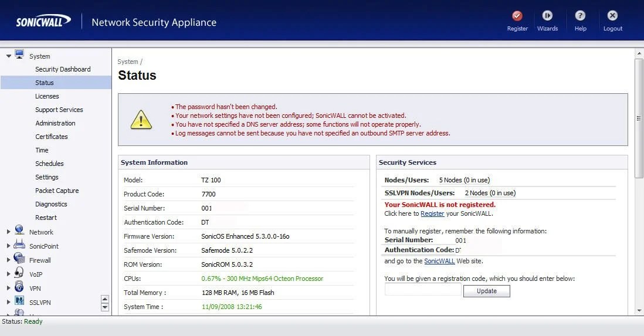The width and height of the screenshot is (644, 336).
Task: Click CPU value "0.67% - 300 MHz Mips64 Octeon Processor"
Action: (x=262, y=279)
